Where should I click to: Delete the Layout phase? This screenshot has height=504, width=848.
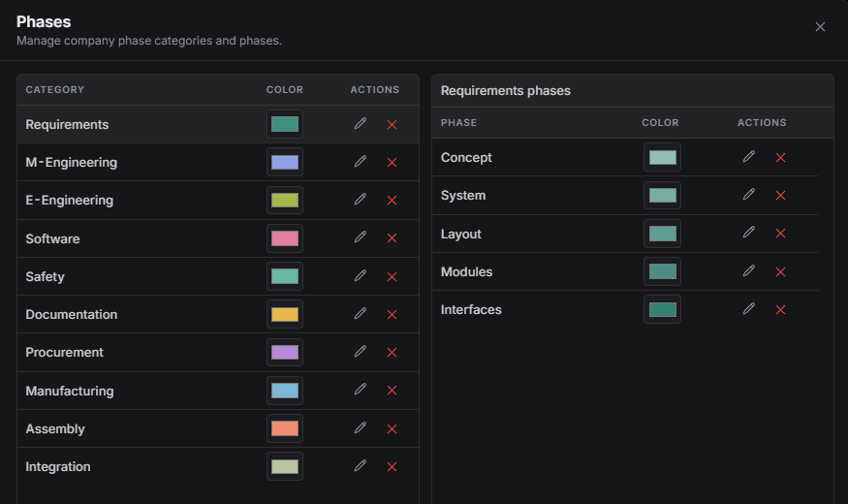(780, 233)
